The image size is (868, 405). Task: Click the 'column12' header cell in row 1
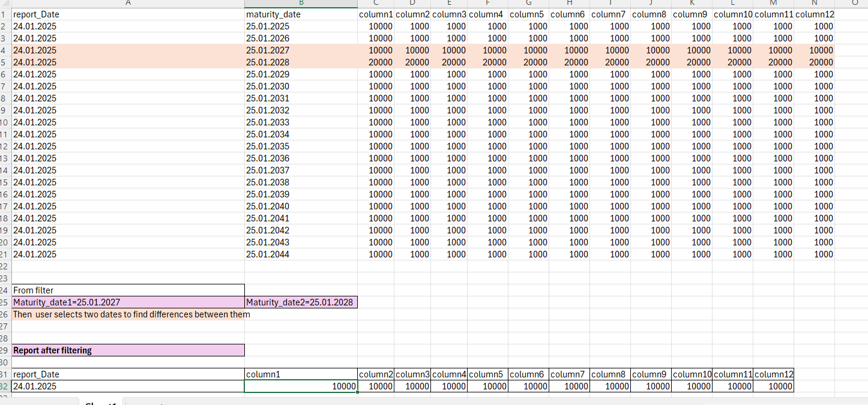[x=814, y=14]
